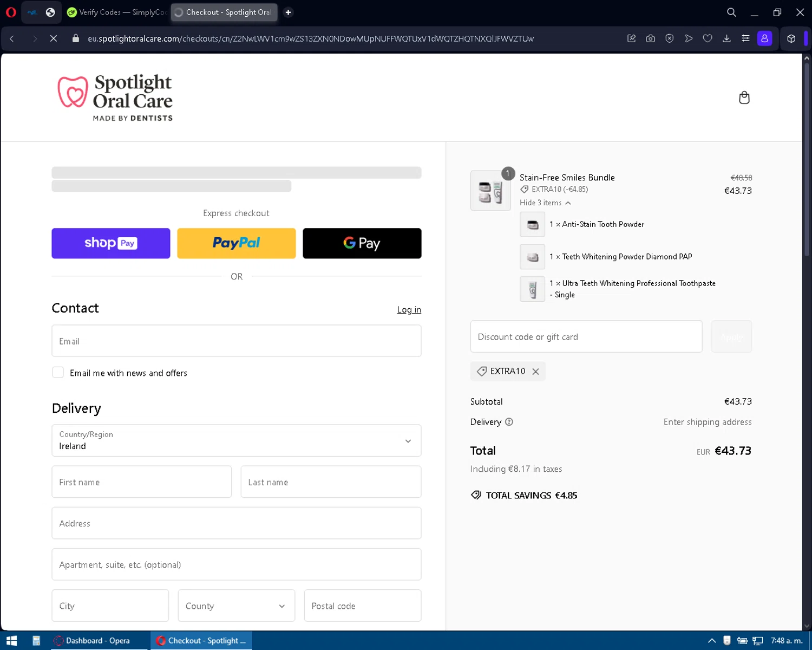
Task: Open the downloads icon
Action: pos(726,38)
